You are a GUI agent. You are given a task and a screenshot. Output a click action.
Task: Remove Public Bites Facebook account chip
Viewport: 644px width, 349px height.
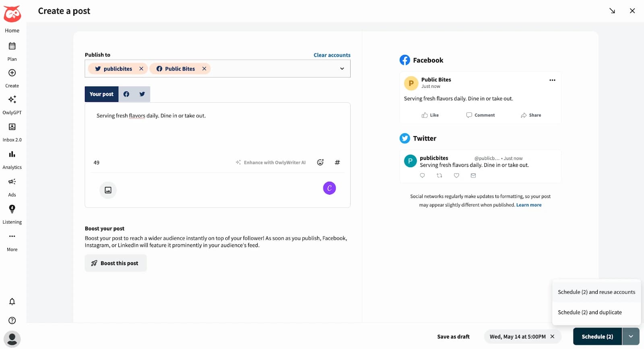pyautogui.click(x=204, y=69)
